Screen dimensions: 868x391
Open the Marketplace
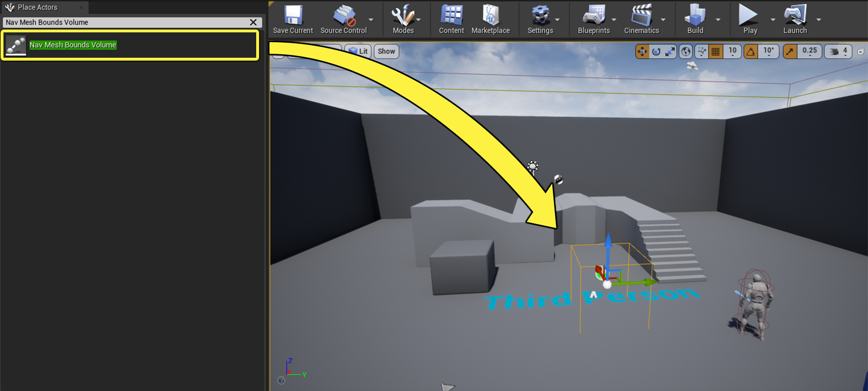490,17
